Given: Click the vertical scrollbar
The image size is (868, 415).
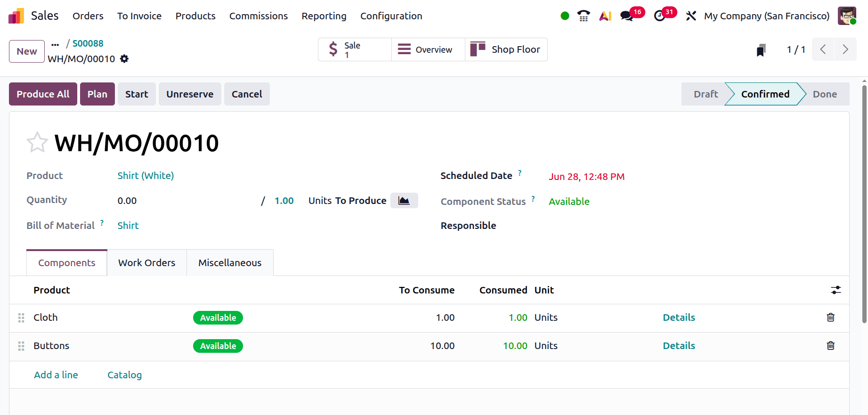Looking at the screenshot, I should [x=864, y=204].
